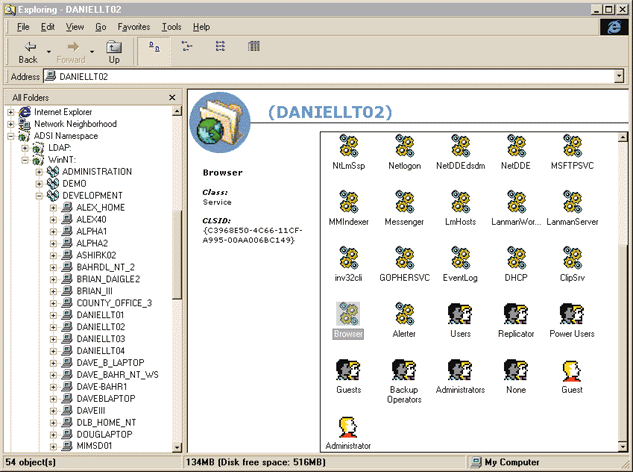Select BRIAN_DAIGLE2 in folder tree
Image resolution: width=633 pixels, height=472 pixels.
108,279
